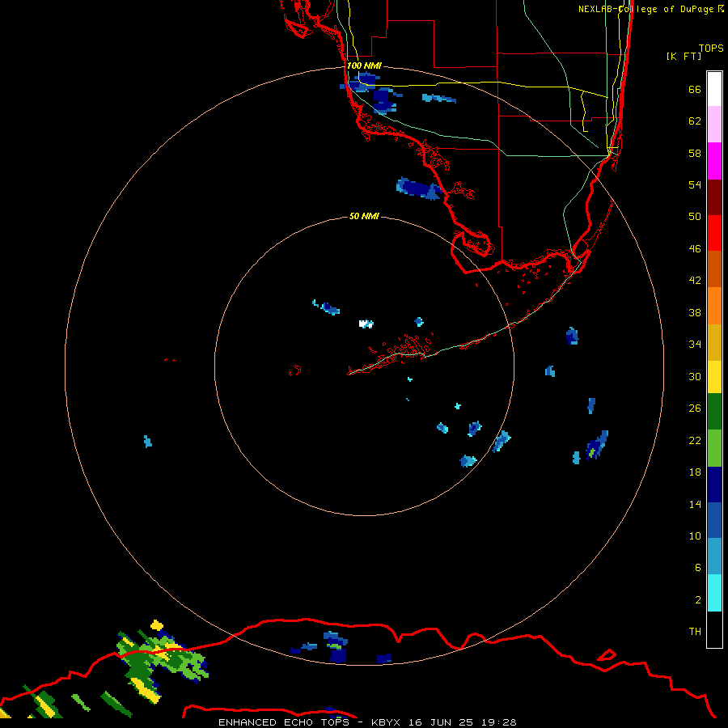Click the bright yellow legend swatch
The width and height of the screenshot is (728, 728).
(x=714, y=377)
